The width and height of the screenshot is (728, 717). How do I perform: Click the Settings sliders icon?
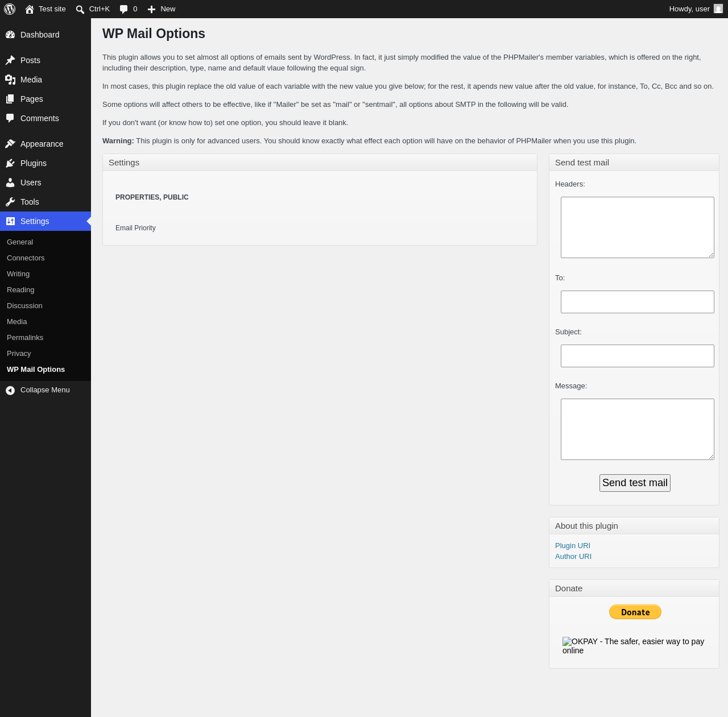tap(10, 221)
